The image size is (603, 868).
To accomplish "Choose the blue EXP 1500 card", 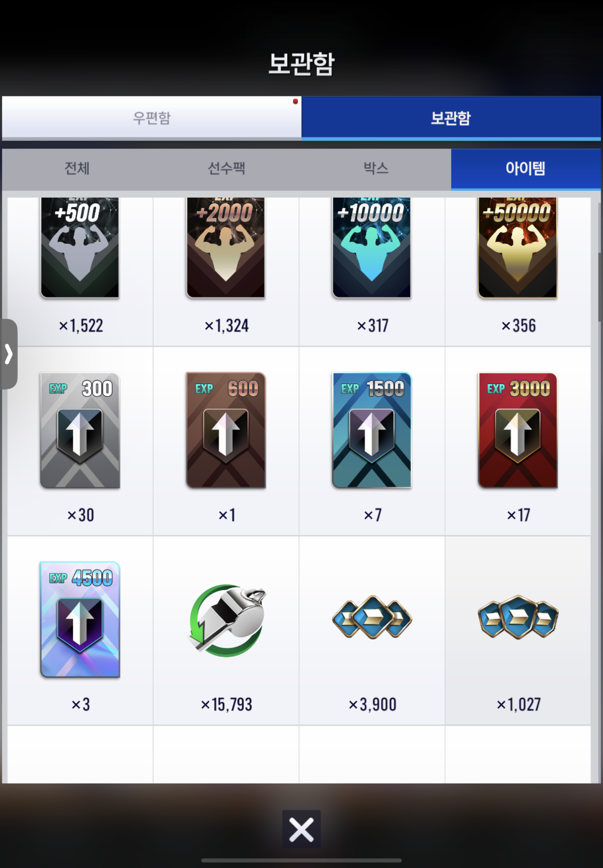I will point(371,430).
